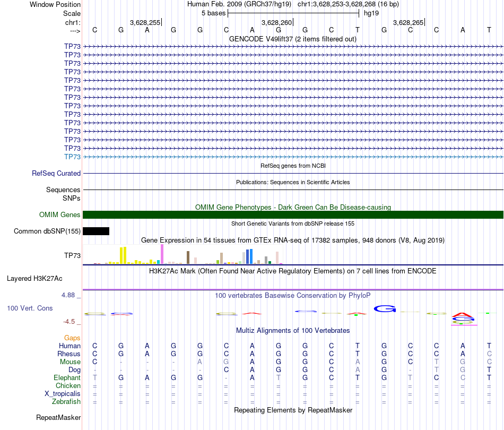Select the Zebrafish species label
Screen dimensions: 504x430
[66, 402]
